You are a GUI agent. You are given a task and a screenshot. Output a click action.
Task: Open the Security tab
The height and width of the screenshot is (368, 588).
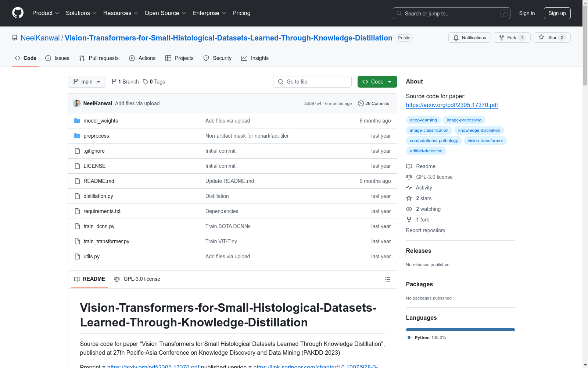218,58
